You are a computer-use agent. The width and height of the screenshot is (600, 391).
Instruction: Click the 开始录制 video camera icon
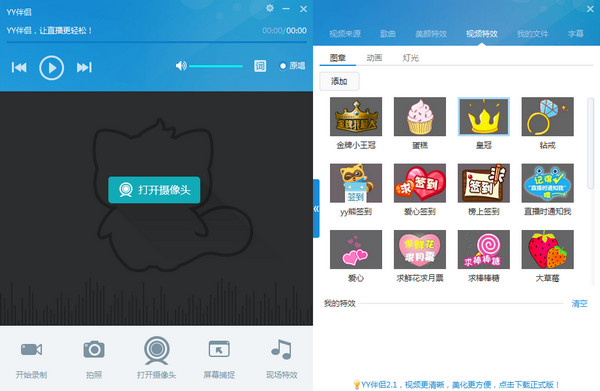(31, 349)
